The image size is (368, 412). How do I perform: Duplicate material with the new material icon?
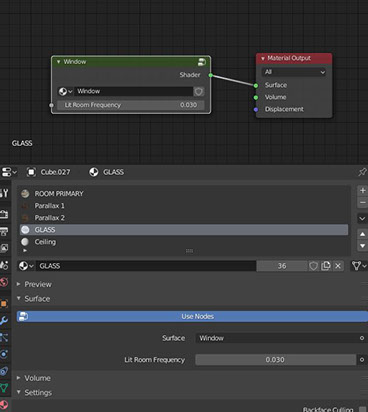click(325, 266)
